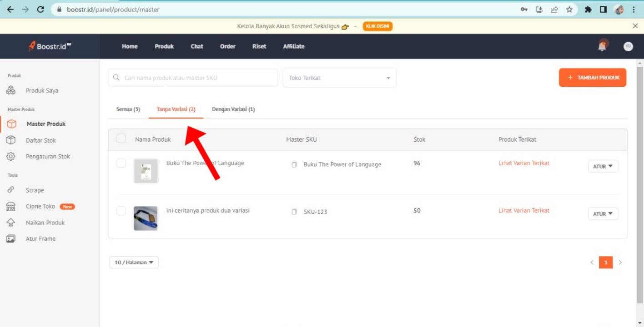The width and height of the screenshot is (644, 327).
Task: Click the product search input field
Action: (x=193, y=78)
